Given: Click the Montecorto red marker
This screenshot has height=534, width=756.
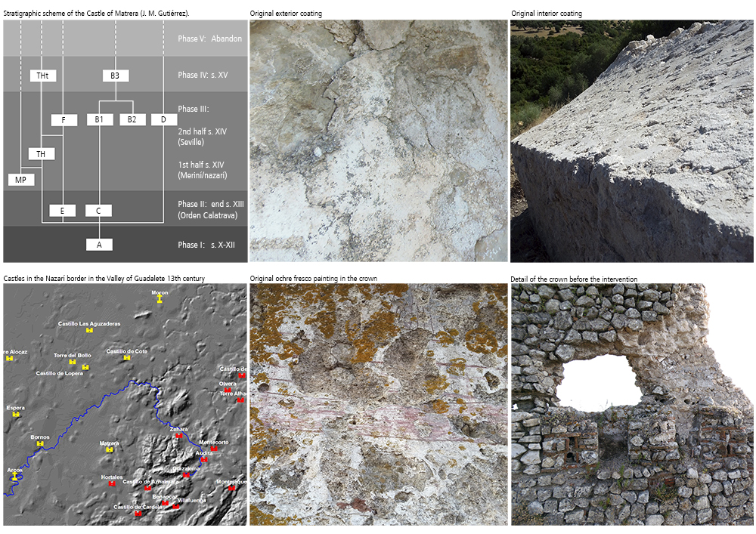Looking at the screenshot, I should [x=214, y=449].
